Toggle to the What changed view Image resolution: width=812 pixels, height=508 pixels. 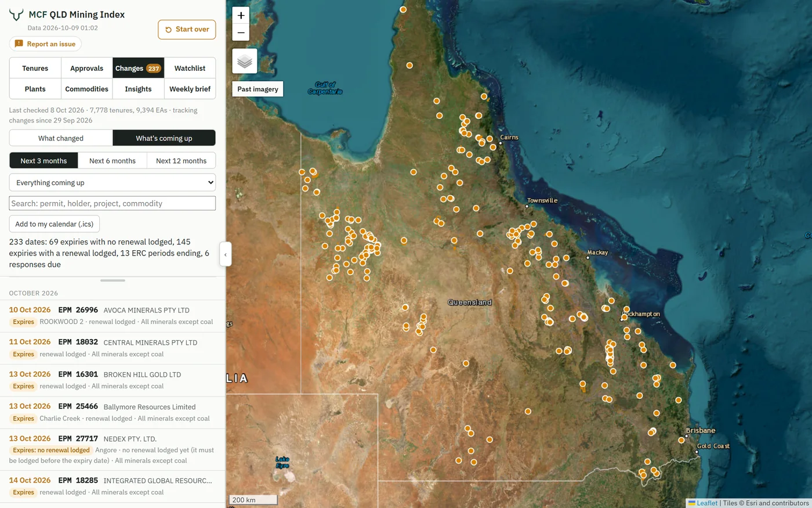(x=61, y=138)
